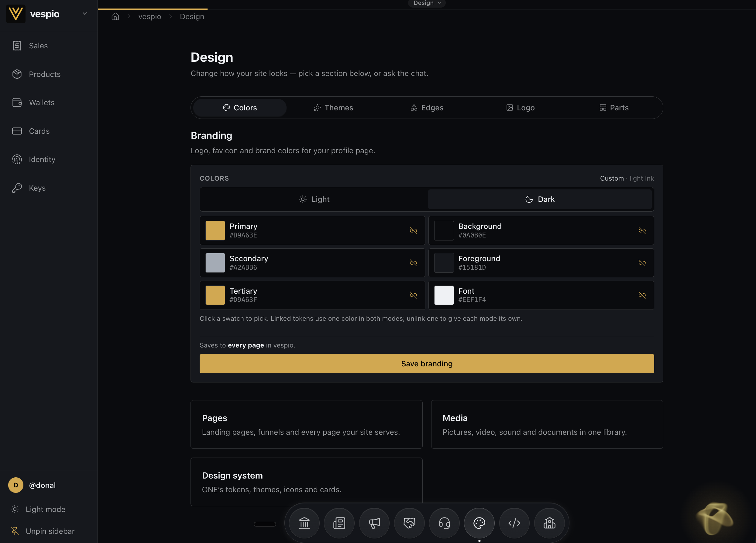Open the megaphone marketing dock icon
The height and width of the screenshot is (543, 756).
pos(374,523)
